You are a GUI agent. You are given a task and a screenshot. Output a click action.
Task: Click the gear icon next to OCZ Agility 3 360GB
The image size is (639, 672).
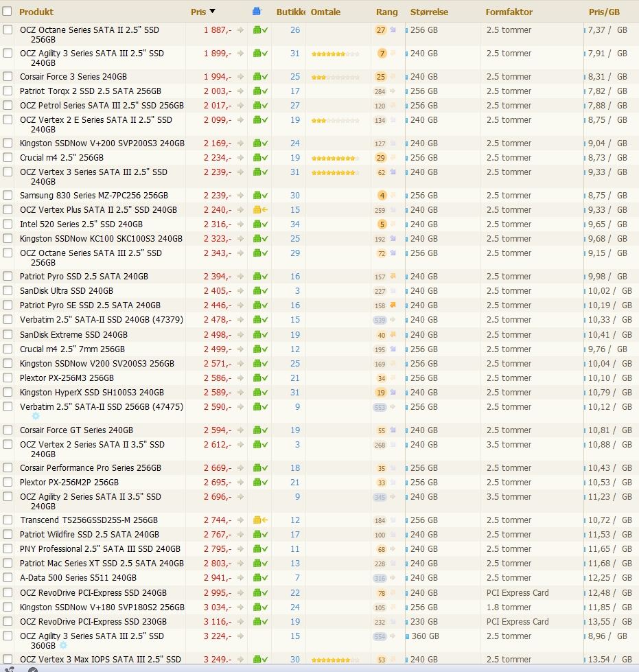coord(63,645)
